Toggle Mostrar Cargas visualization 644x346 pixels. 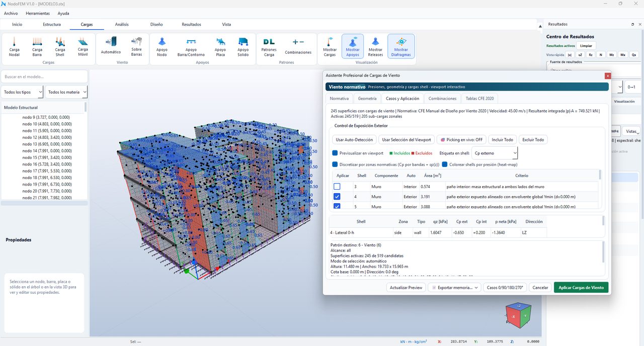click(x=330, y=46)
